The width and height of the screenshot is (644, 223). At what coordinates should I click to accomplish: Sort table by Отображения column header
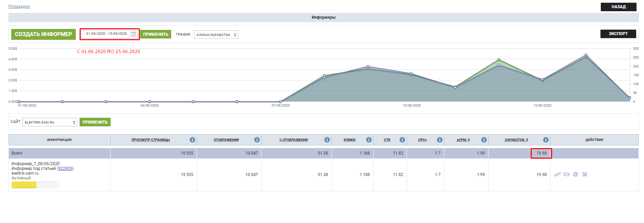(x=226, y=140)
